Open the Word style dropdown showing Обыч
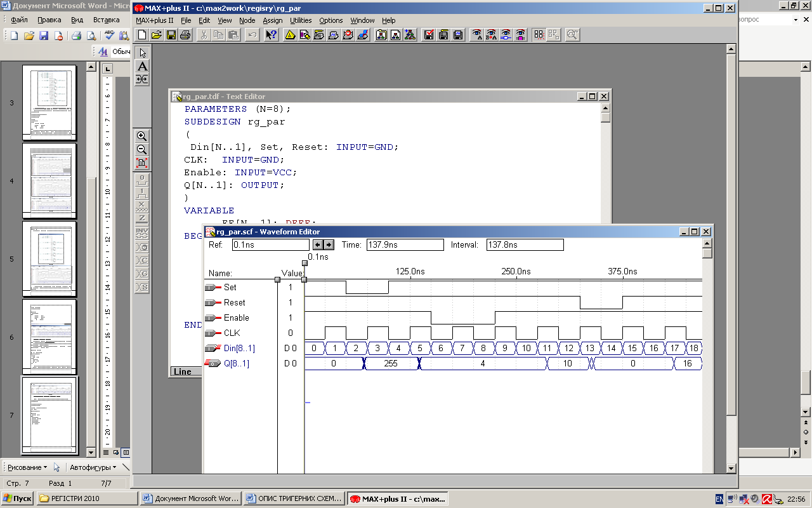Screen dimensions: 812x508 [x=121, y=51]
